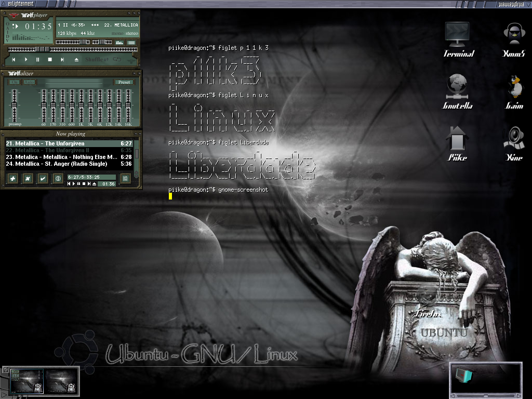Skip to next track in Wolfplayer

tap(62, 59)
